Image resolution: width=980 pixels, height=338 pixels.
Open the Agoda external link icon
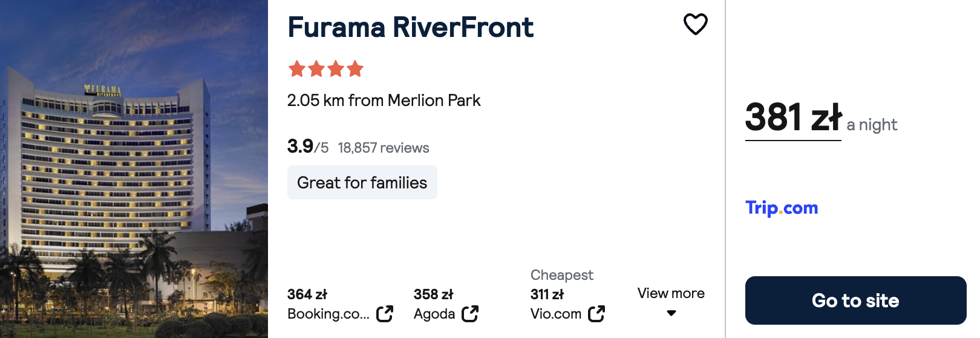point(470,314)
